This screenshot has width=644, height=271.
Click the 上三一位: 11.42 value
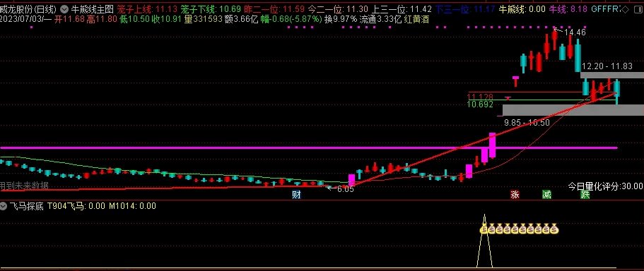coord(402,9)
